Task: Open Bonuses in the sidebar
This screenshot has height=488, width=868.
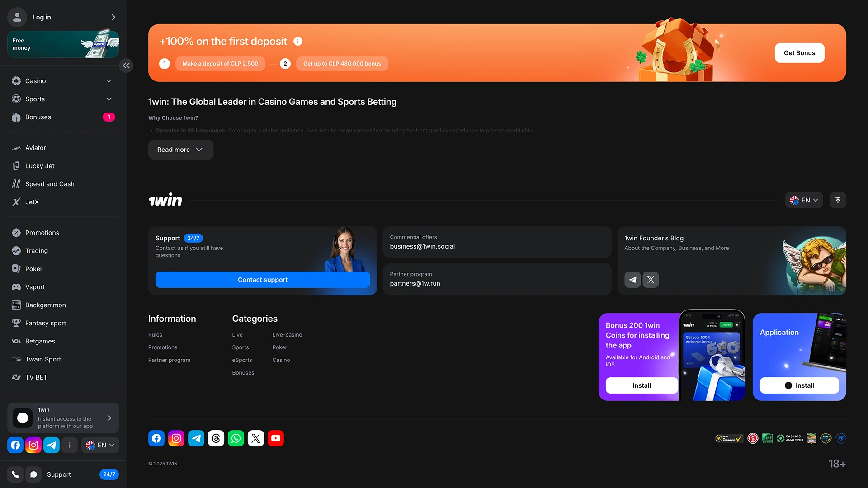Action: 63,117
